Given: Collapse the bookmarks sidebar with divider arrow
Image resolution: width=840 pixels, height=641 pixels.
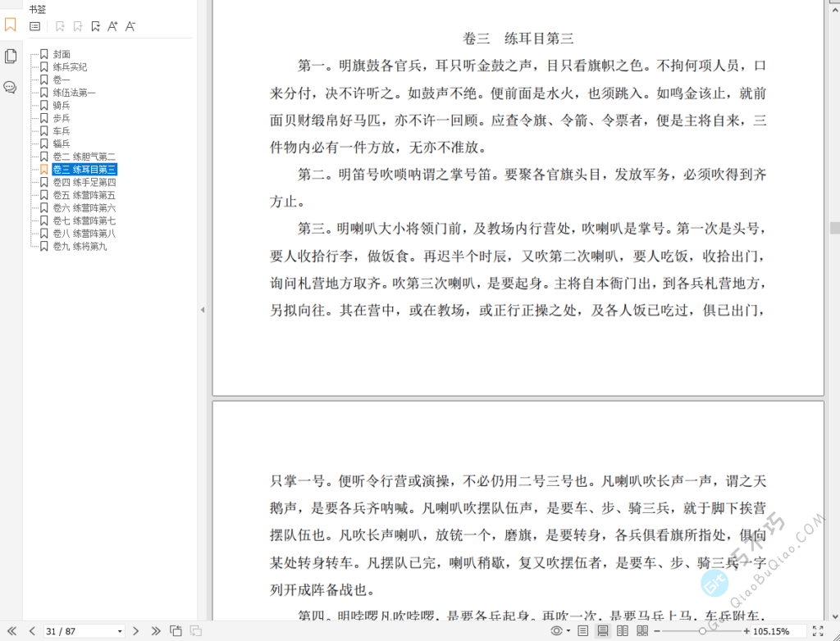Looking at the screenshot, I should [202, 310].
